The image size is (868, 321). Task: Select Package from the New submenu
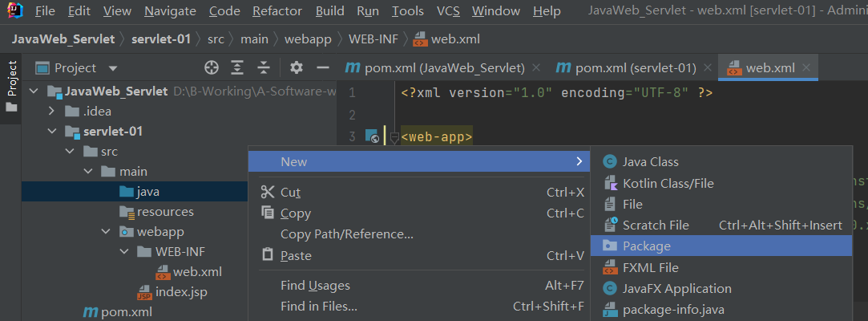tap(647, 246)
